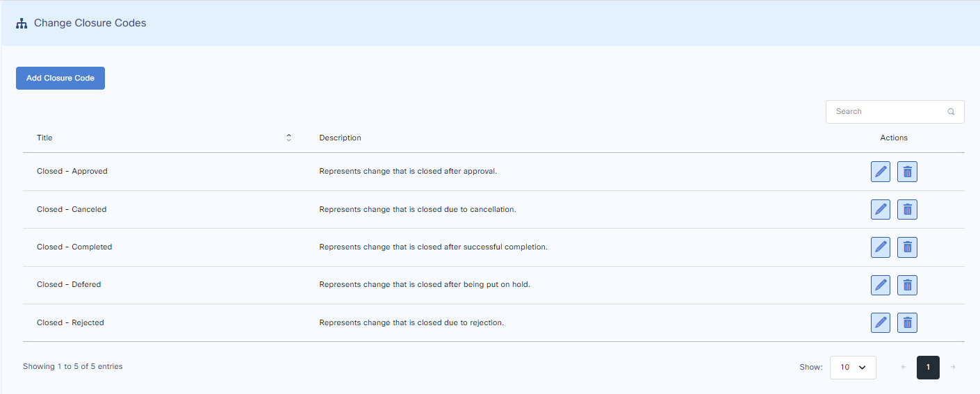
Task: Click the next page arrow
Action: 953,368
